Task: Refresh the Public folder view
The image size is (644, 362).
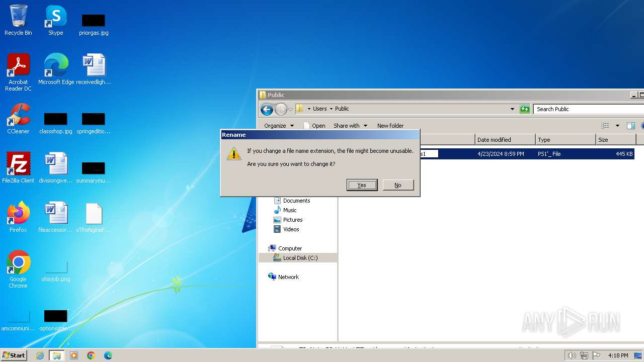Action: point(525,109)
